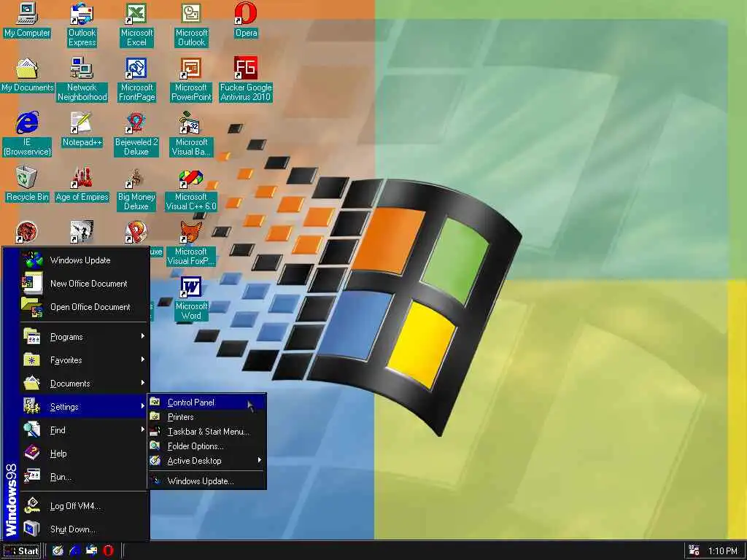
Task: Open My Computer desktop icon
Action: point(27,20)
